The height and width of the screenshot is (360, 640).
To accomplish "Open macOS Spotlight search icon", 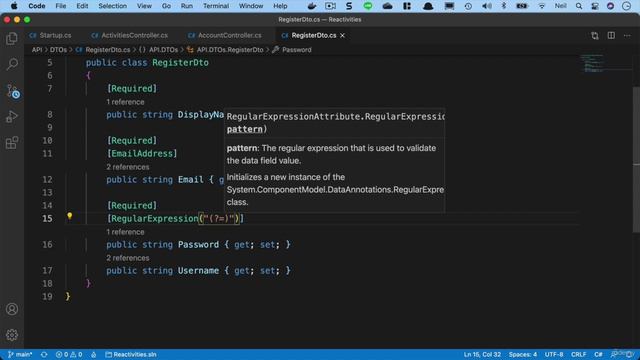I will [x=579, y=6].
